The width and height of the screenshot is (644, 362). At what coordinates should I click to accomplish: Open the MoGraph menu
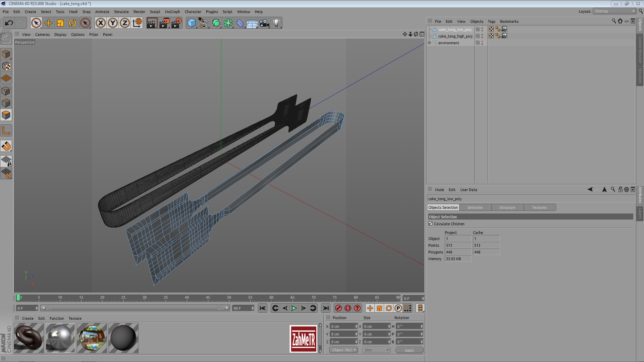[x=172, y=12]
